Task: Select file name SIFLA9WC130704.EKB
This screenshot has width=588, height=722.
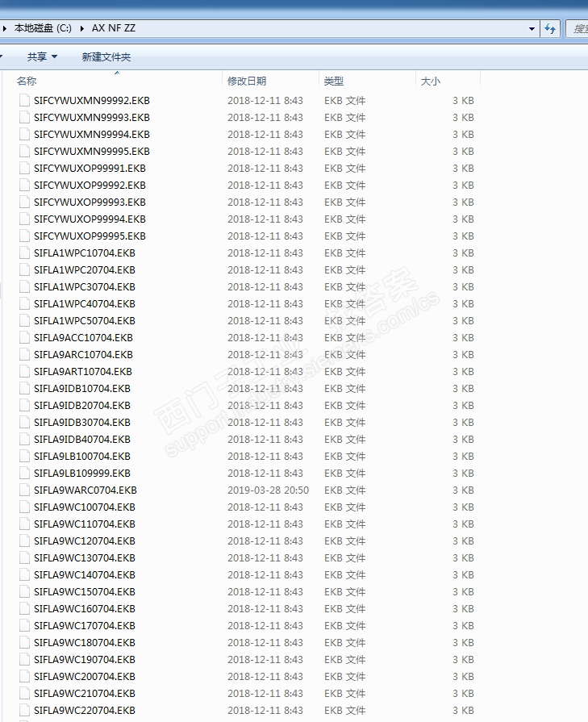Action: (x=84, y=558)
